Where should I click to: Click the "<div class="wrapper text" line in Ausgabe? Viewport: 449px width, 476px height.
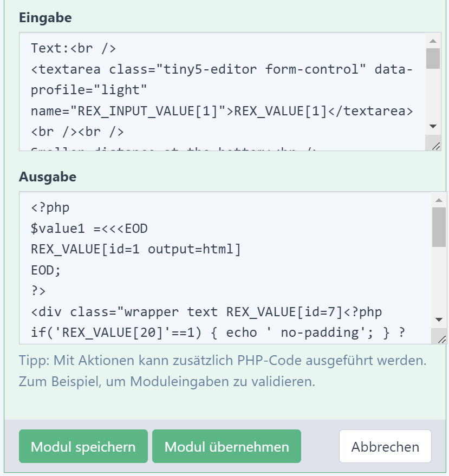tap(206, 312)
